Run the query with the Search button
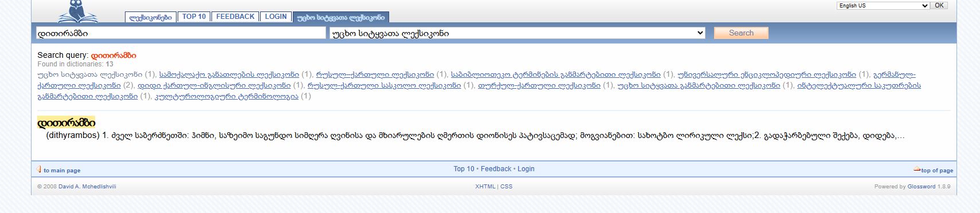The image size is (980, 213). coord(741,33)
